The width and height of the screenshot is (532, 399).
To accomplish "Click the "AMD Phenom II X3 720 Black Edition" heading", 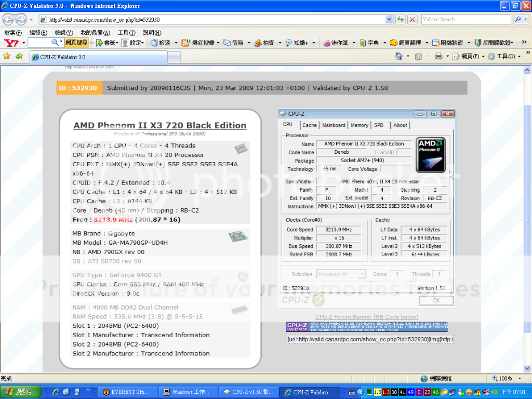I will point(160,125).
